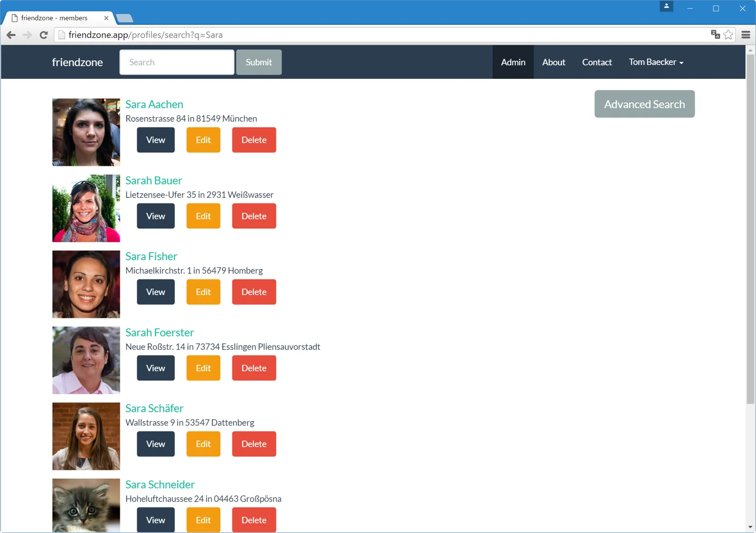
Task: Click the page vertical scrollbar thumb
Action: [x=750, y=229]
